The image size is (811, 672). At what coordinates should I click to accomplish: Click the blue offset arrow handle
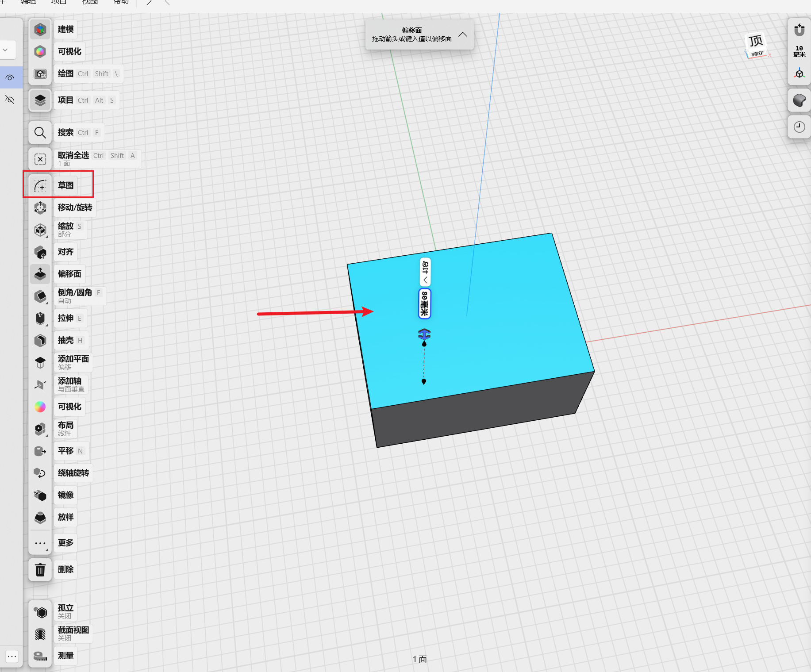(424, 334)
